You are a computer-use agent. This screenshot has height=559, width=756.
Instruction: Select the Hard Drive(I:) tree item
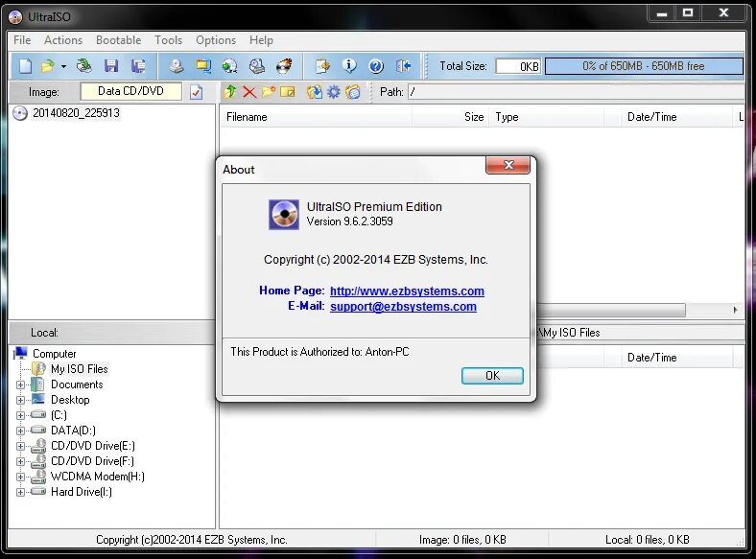click(82, 492)
